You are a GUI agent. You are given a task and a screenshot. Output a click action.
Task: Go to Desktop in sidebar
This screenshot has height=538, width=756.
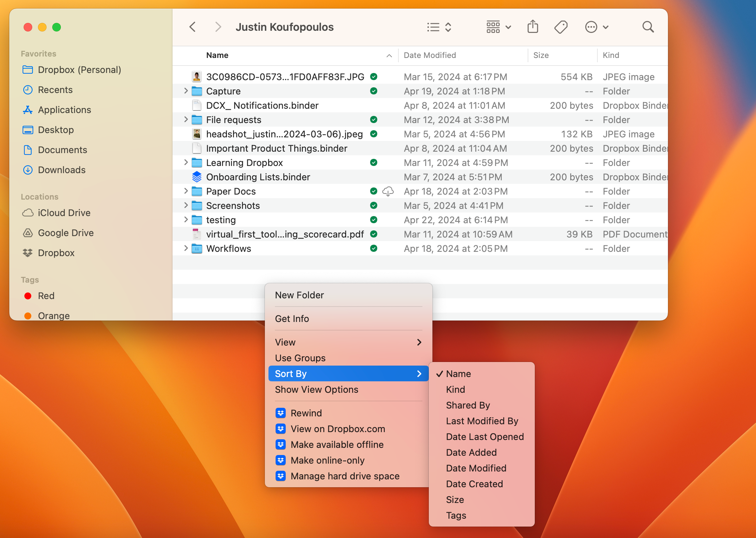(48, 130)
